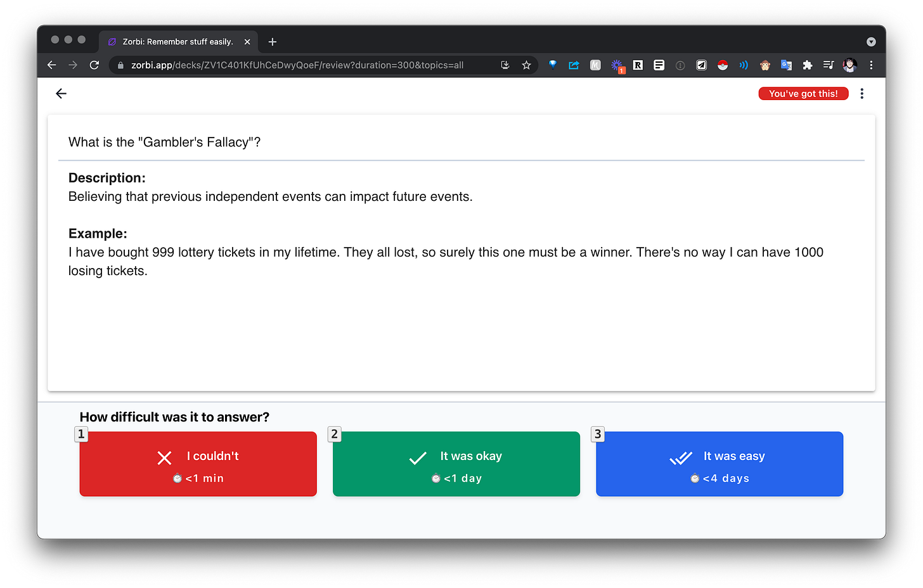Screen dimensions: 923x588
Task: Click browser forward navigation arrow
Action: point(73,65)
